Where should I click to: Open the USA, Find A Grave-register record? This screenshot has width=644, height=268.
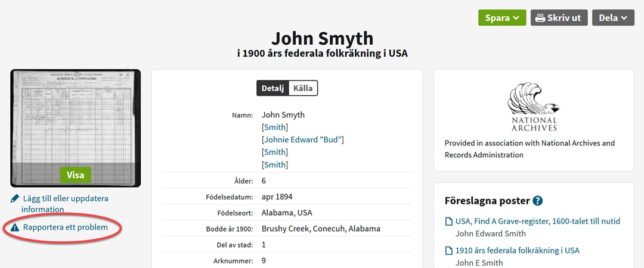(x=538, y=221)
